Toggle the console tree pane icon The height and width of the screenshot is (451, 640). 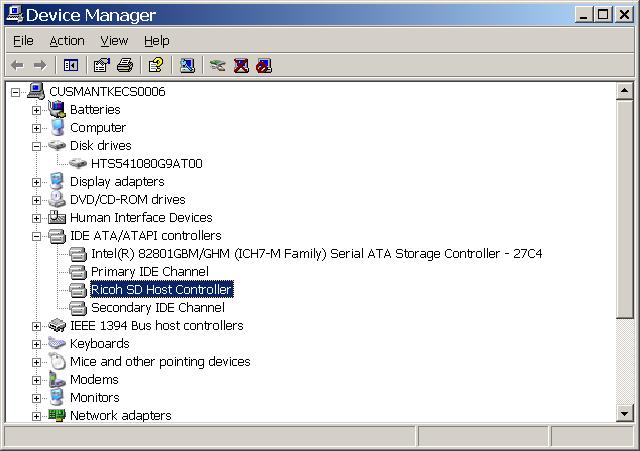(71, 65)
